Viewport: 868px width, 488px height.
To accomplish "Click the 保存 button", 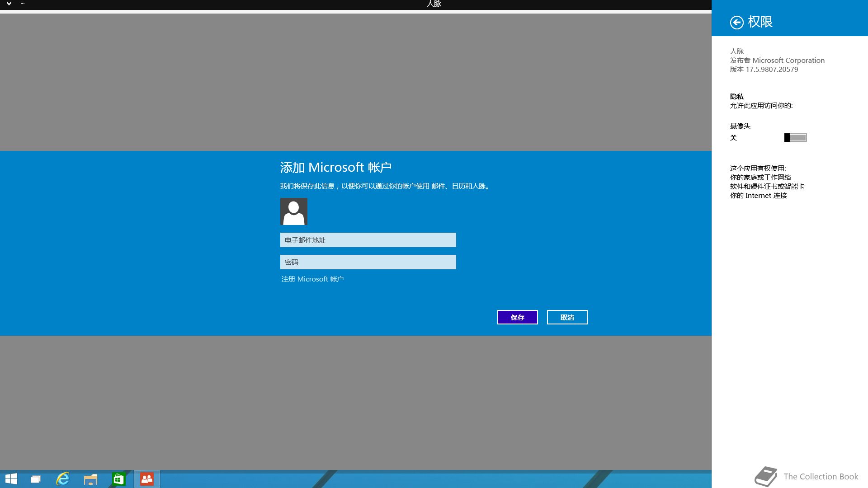I will tap(517, 317).
